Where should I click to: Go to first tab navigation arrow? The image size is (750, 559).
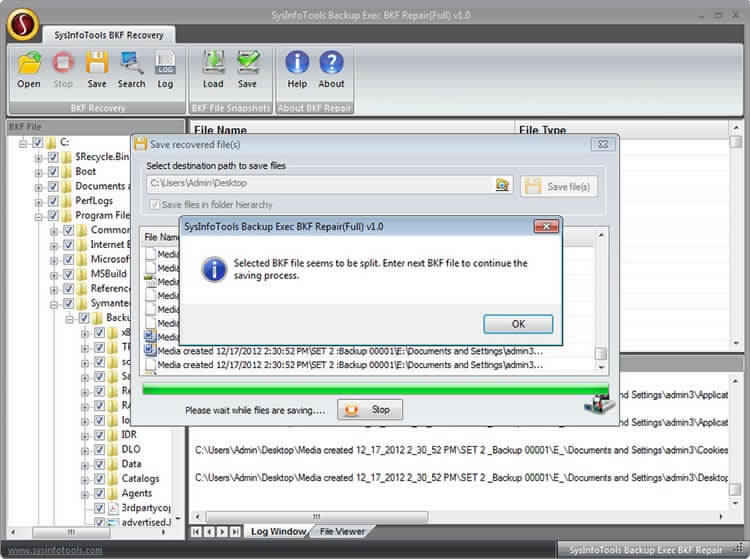196,532
